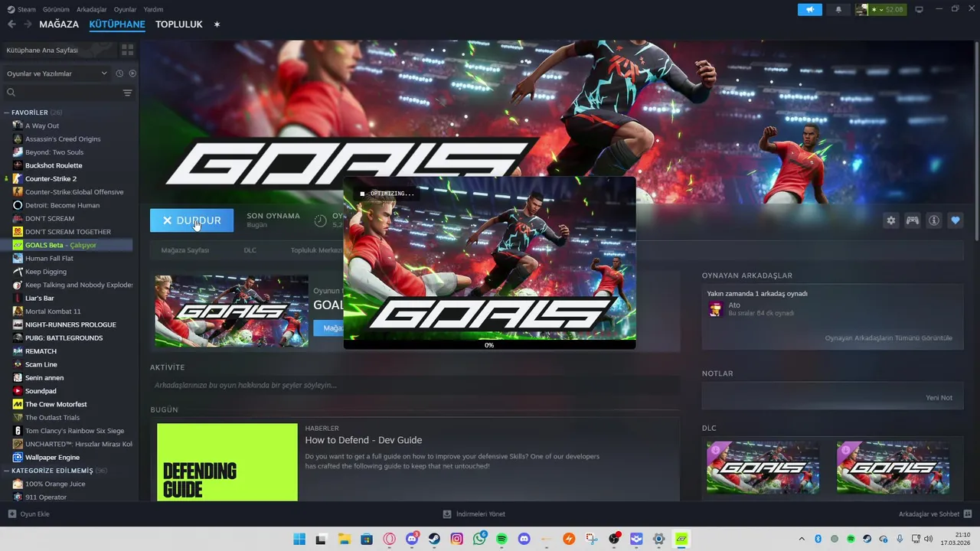Stop the game with DURDUR button
Screen dimensions: 980x551
pos(191,220)
